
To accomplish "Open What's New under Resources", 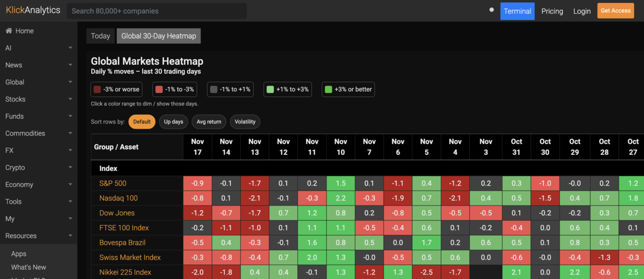I will pos(29,267).
